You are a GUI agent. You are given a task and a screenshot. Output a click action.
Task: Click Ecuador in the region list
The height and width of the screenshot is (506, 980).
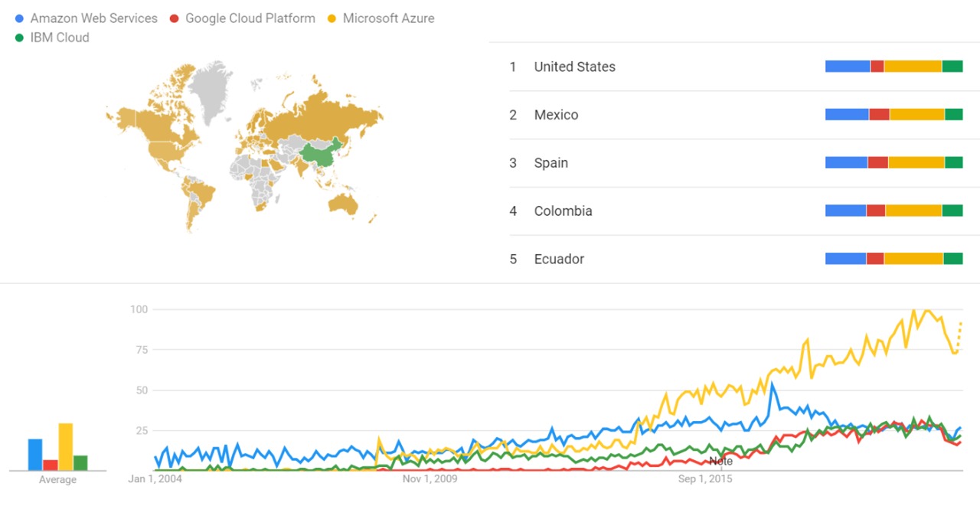tap(559, 260)
